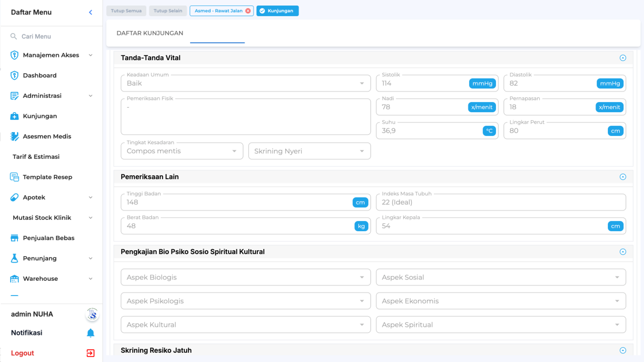Click the admin NUHA avatar logo

pyautogui.click(x=92, y=314)
